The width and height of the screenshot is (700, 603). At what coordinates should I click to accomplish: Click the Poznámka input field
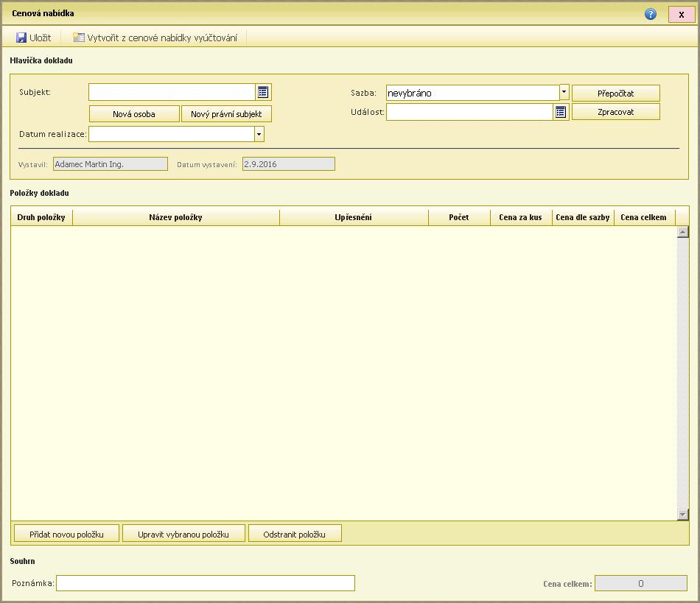coord(206,583)
